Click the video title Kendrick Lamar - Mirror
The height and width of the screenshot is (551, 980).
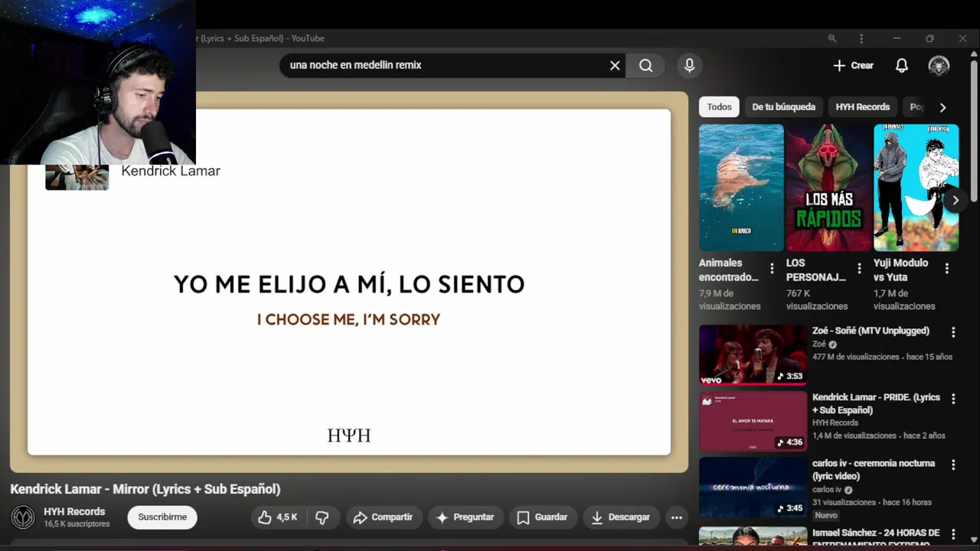point(145,489)
